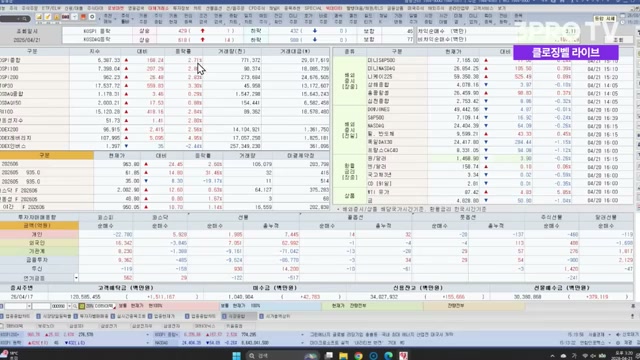Click the single up-arrow icon at right edge
The width and height of the screenshot is (640, 360).
(633, 316)
